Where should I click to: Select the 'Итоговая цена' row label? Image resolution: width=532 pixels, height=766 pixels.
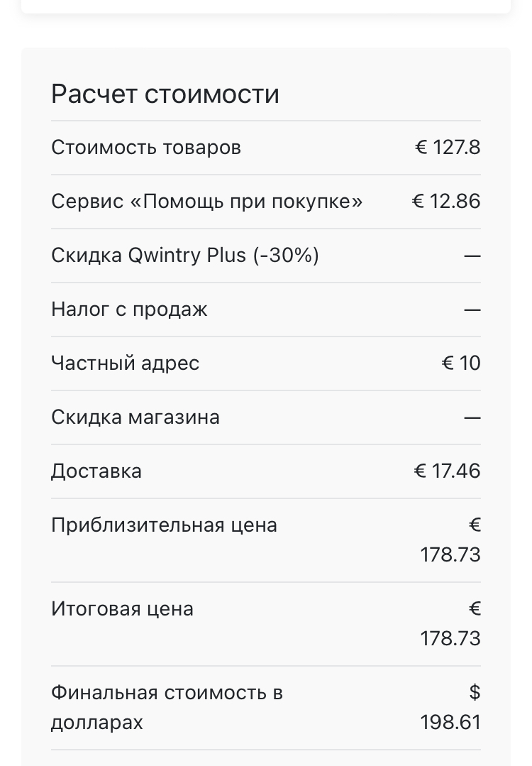coord(123,609)
